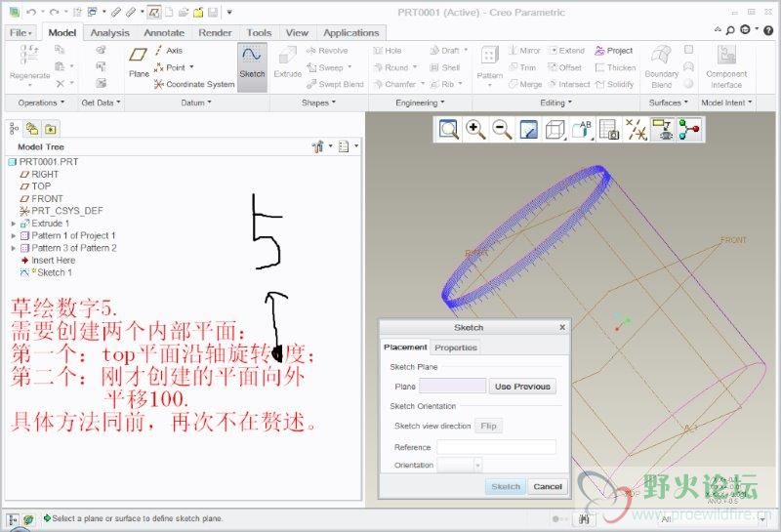Image resolution: width=781 pixels, height=532 pixels.
Task: Click the Repaint icon in graphics toolbar
Action: (528, 130)
